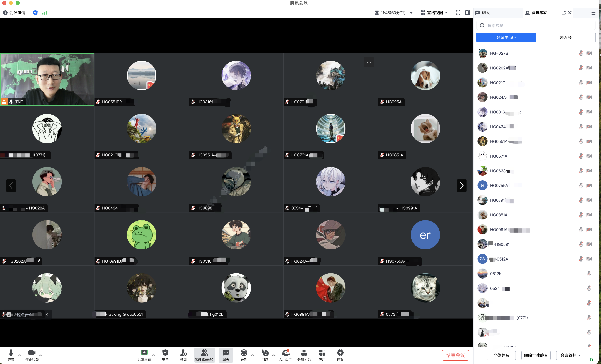Open the settings gear icon
Screen dimensions: 601x364
(340, 353)
